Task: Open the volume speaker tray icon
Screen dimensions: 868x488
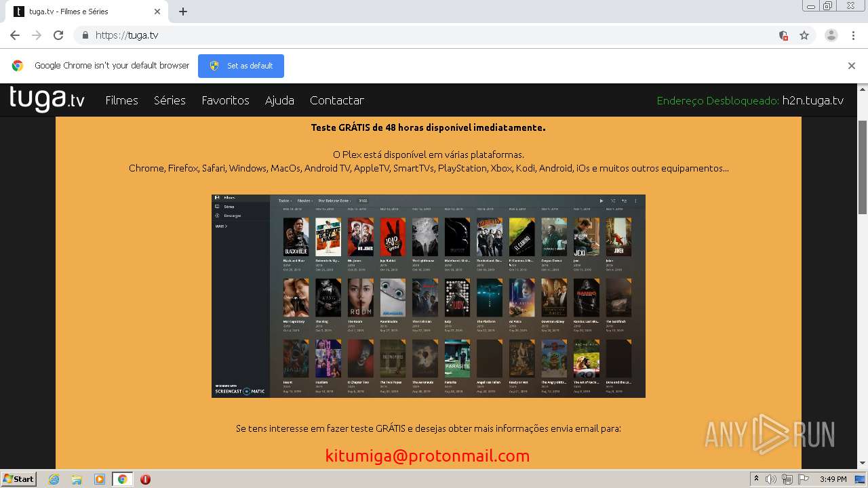Action: tap(771, 479)
